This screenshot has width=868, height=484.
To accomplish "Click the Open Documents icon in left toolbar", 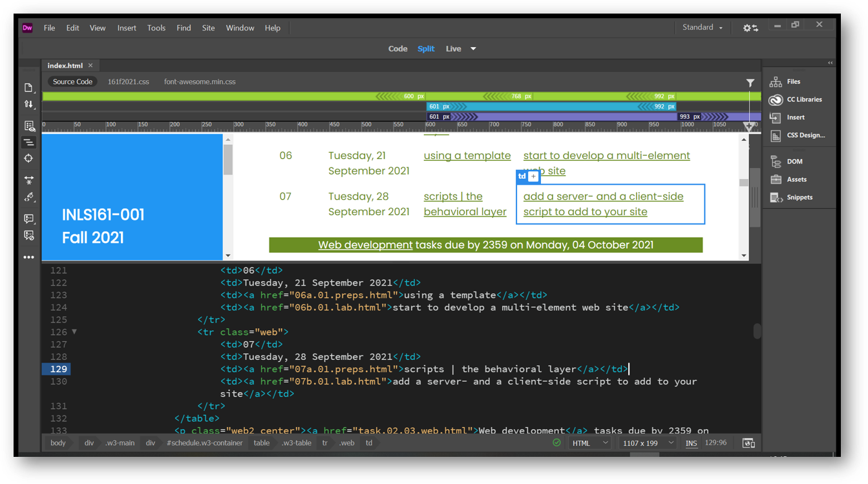I will [x=28, y=88].
